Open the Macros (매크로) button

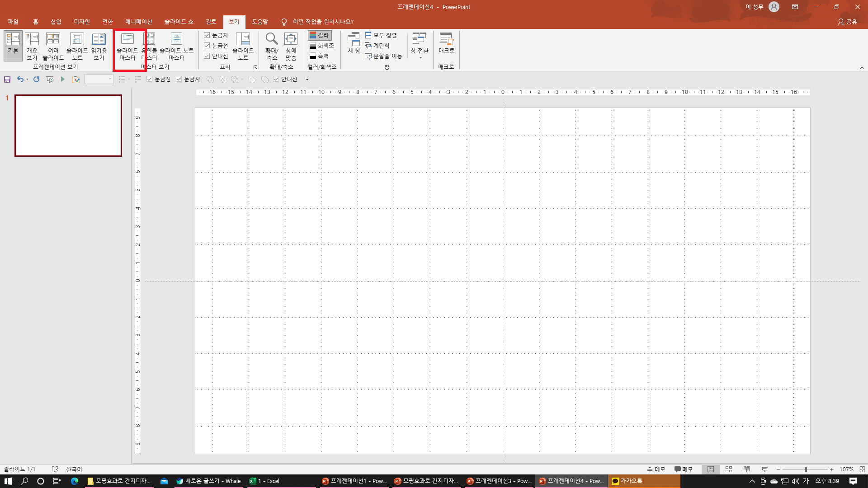(446, 44)
